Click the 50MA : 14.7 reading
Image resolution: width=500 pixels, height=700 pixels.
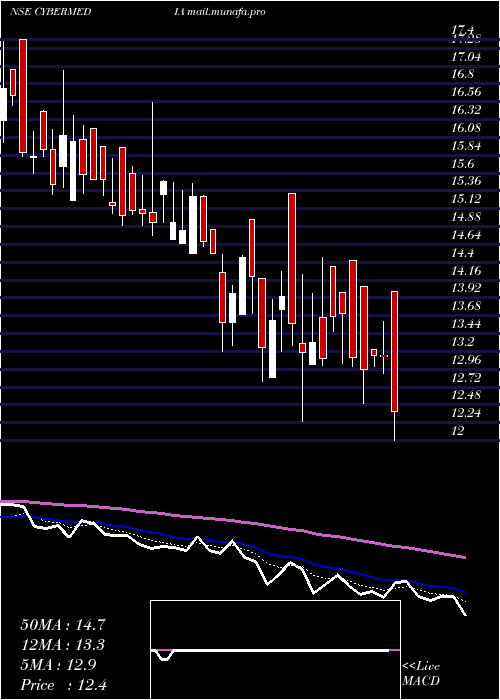point(63,625)
